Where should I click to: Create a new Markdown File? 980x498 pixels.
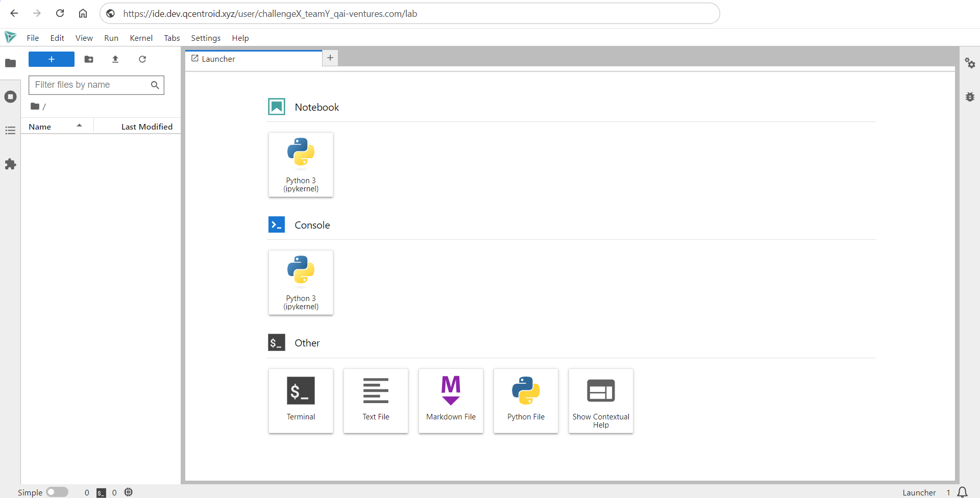click(451, 401)
